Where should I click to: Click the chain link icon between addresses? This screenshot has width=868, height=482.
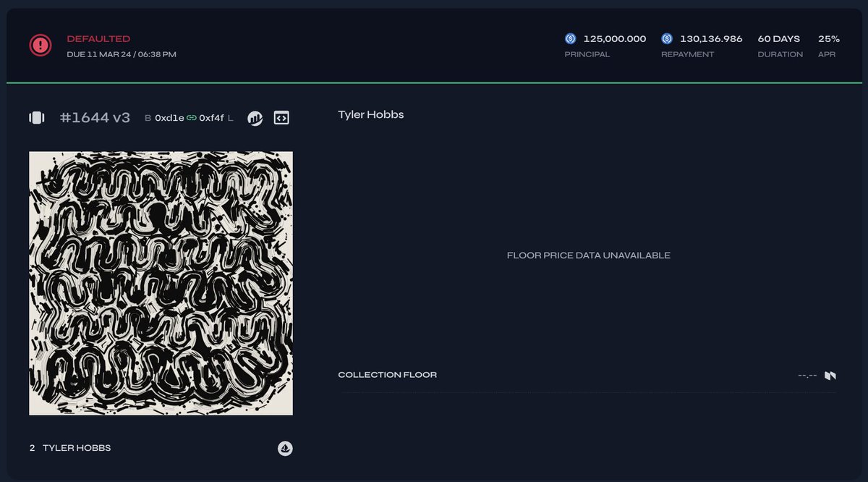click(x=192, y=118)
